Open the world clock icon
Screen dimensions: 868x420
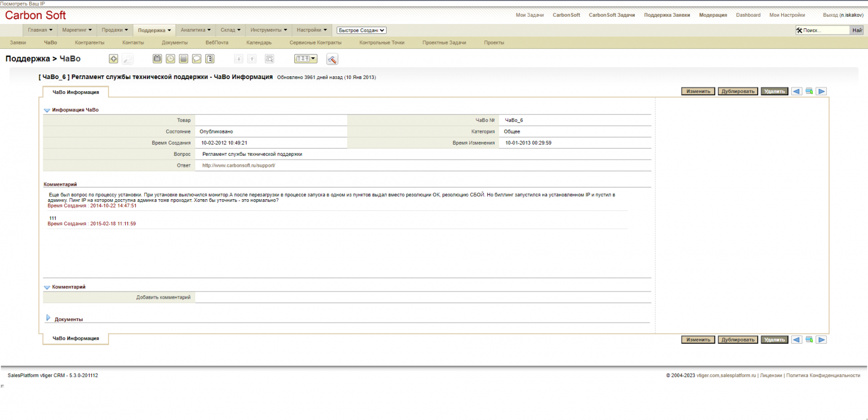coord(170,58)
